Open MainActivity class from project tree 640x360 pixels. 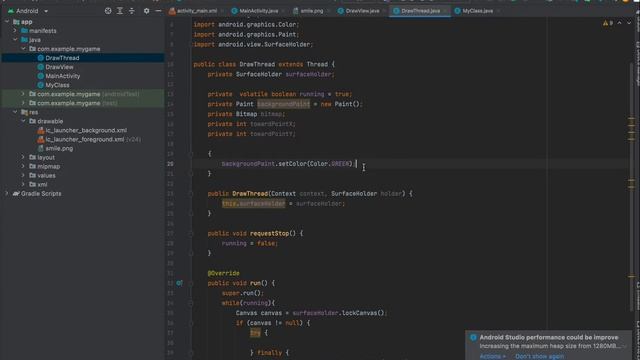click(x=62, y=76)
